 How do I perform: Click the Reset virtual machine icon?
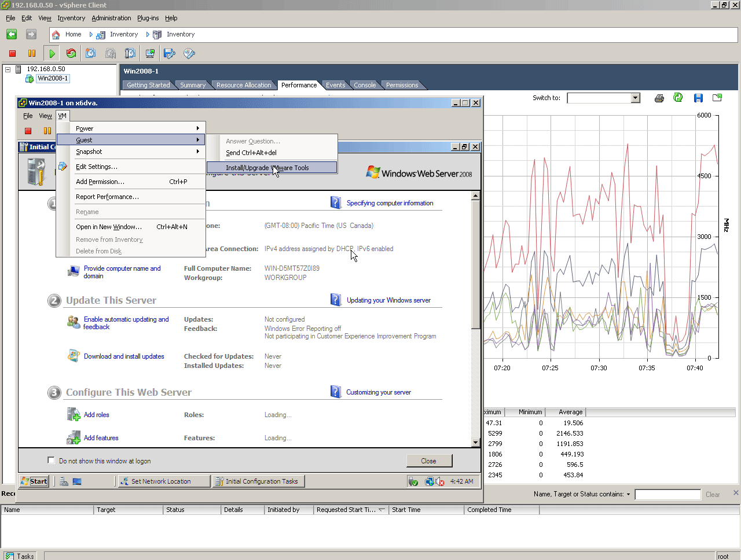pos(71,53)
